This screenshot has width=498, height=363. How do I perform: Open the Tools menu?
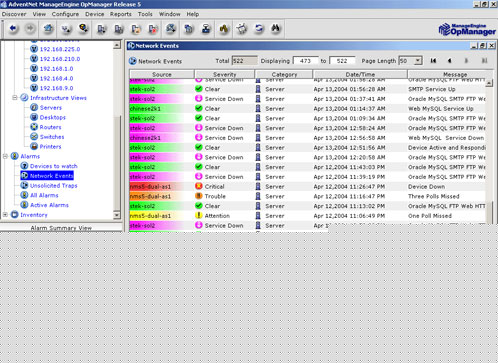145,14
